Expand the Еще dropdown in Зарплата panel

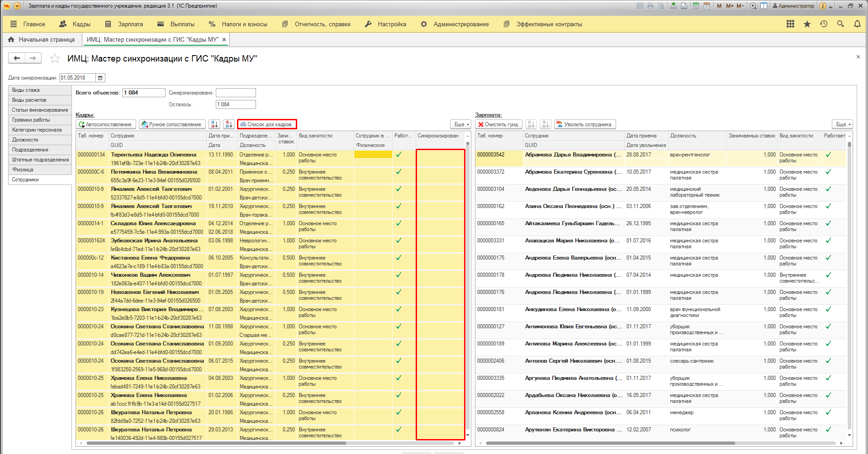coord(843,124)
